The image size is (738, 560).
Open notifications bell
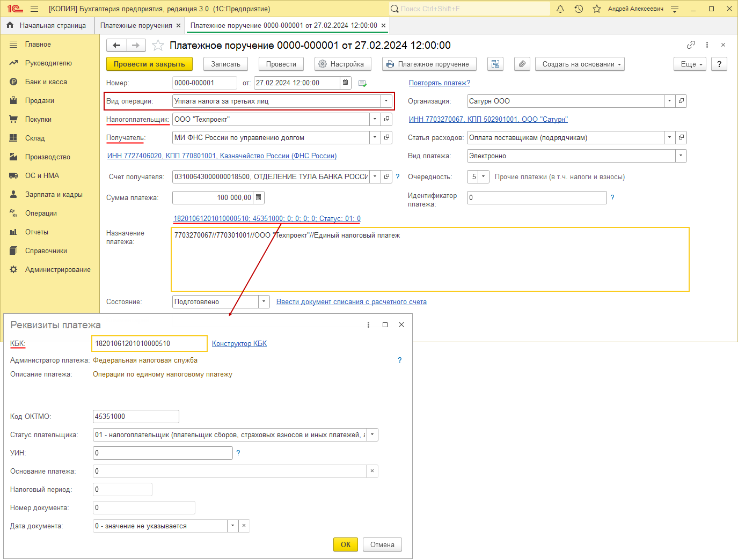560,9
